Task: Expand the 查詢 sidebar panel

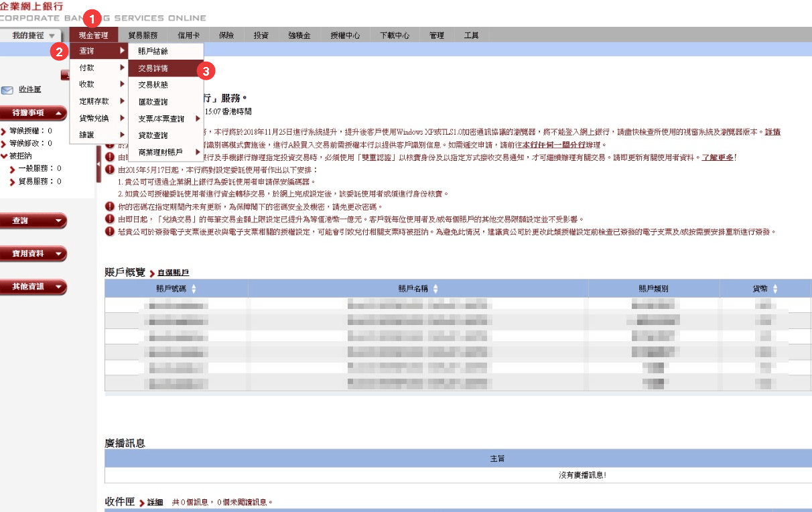Action: point(58,220)
